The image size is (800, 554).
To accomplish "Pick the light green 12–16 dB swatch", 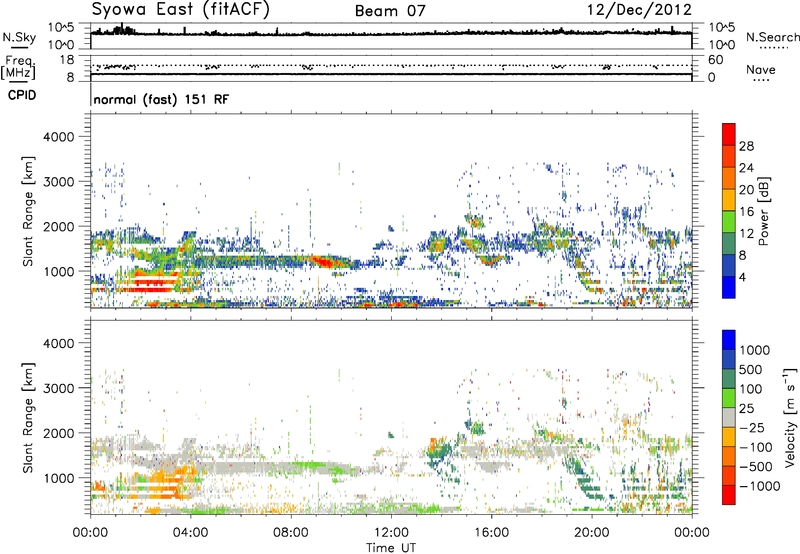I will [x=729, y=222].
